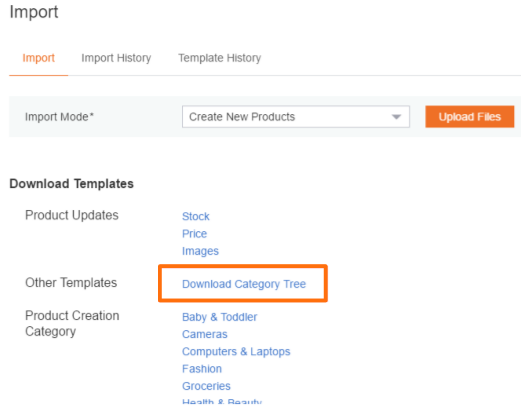Open the Import Mode dropdown arrow
The height and width of the screenshot is (407, 521).
[x=396, y=117]
